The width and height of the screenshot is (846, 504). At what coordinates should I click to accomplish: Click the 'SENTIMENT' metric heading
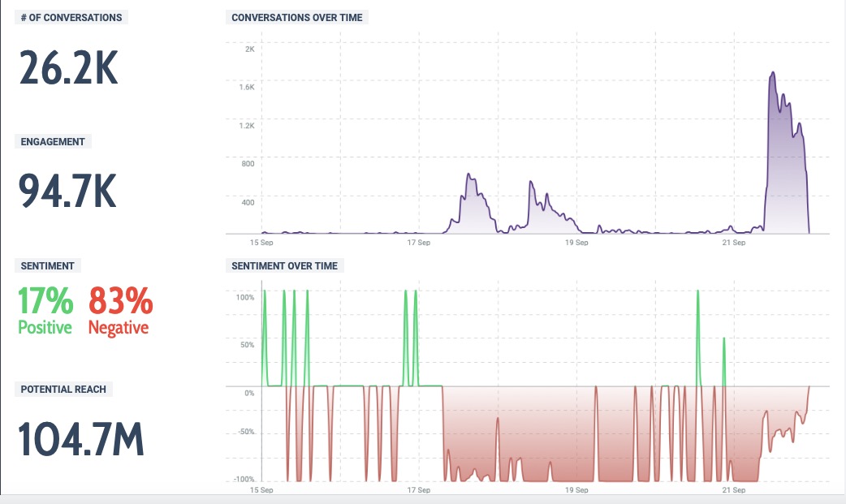pyautogui.click(x=47, y=265)
